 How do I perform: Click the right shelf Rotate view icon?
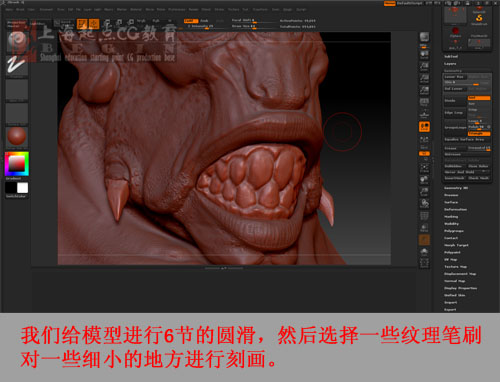tap(424, 204)
